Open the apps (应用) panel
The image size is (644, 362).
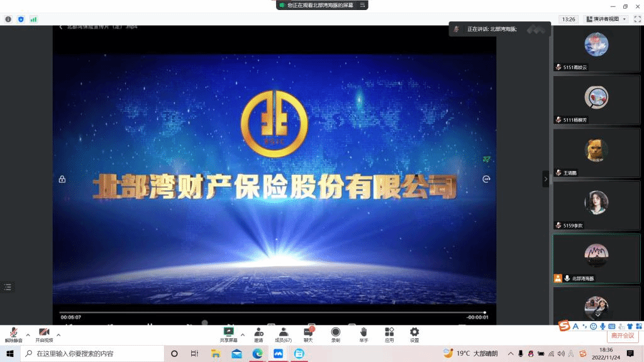coord(389,333)
